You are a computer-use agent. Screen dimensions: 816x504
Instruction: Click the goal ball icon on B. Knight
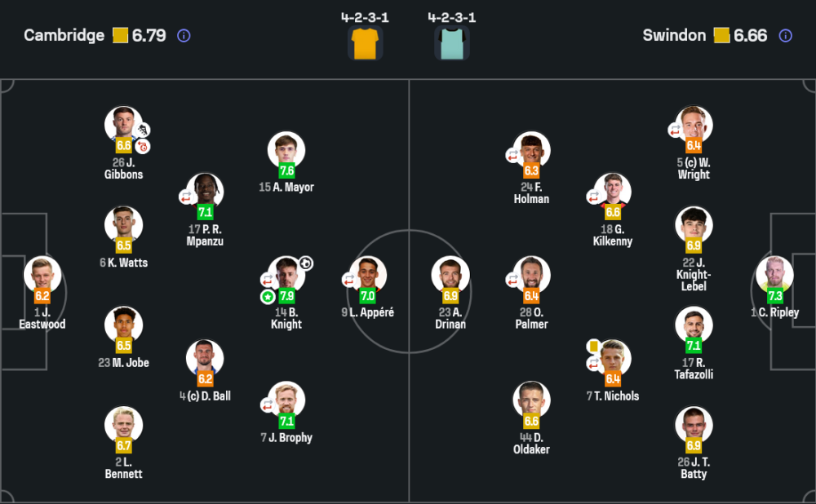click(x=306, y=263)
